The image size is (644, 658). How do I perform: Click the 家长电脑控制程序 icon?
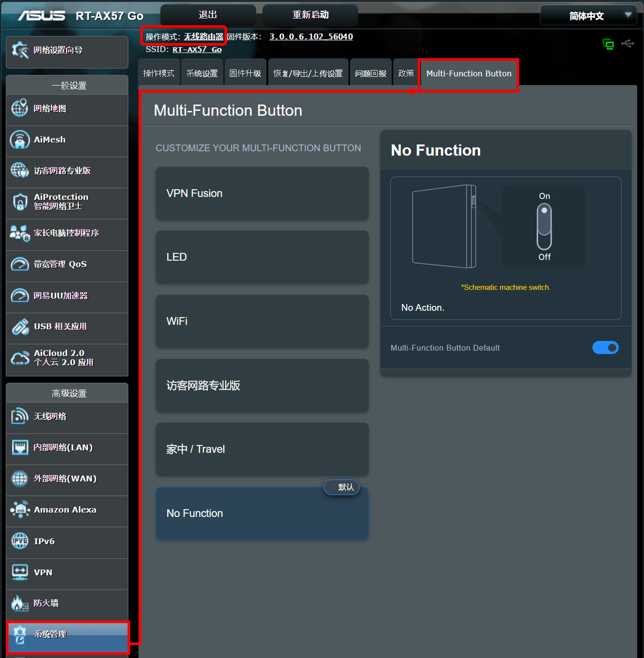point(20,233)
